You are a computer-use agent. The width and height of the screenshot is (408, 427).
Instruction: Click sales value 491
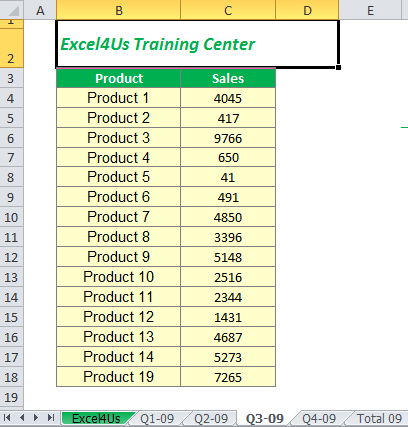[x=228, y=197]
